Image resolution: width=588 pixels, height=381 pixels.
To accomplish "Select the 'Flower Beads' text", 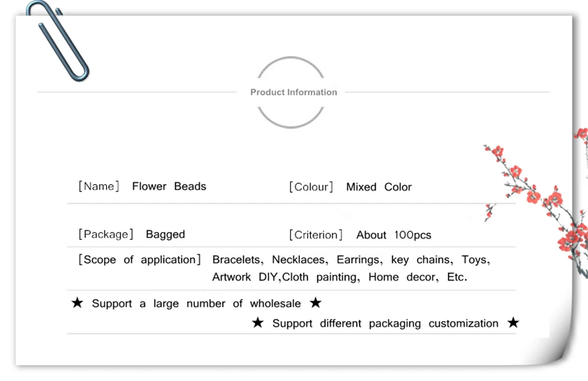I will [169, 186].
